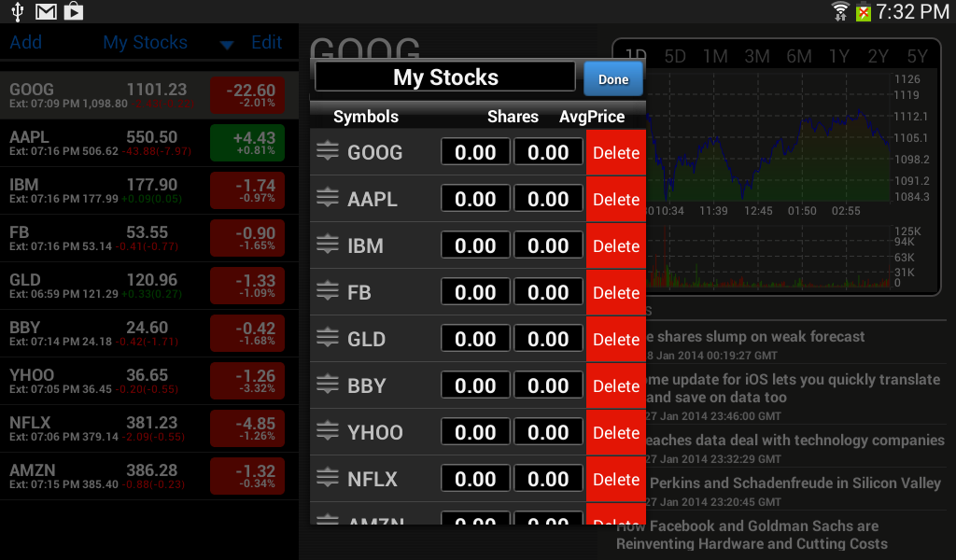This screenshot has width=956, height=560.
Task: Edit FB shares field
Action: (475, 292)
